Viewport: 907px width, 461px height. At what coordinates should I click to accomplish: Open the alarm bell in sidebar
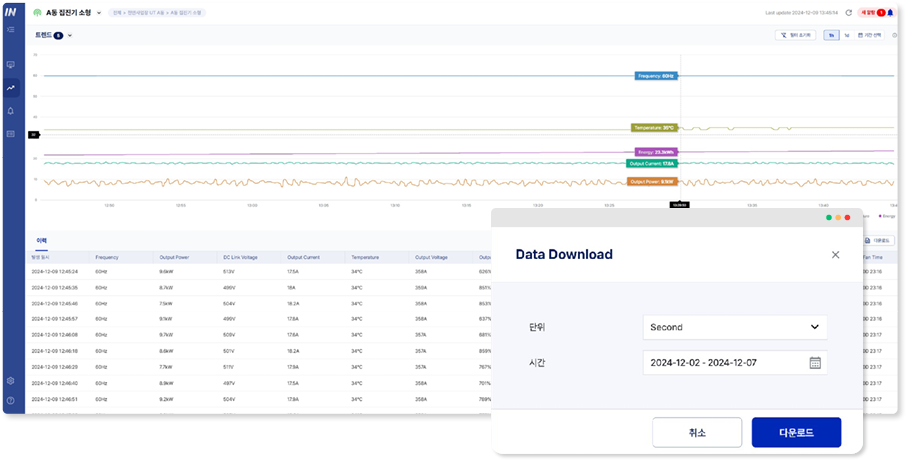(10, 111)
